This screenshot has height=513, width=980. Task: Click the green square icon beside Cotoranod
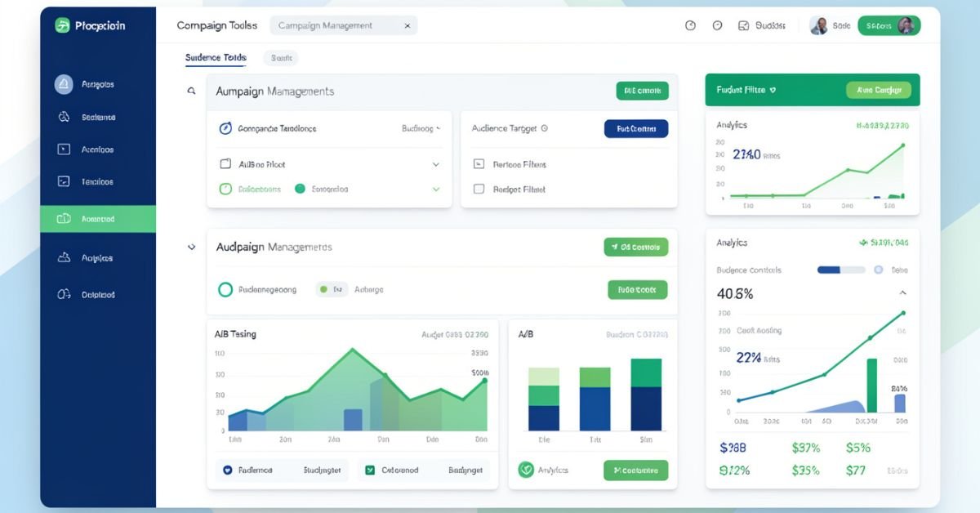tap(370, 471)
